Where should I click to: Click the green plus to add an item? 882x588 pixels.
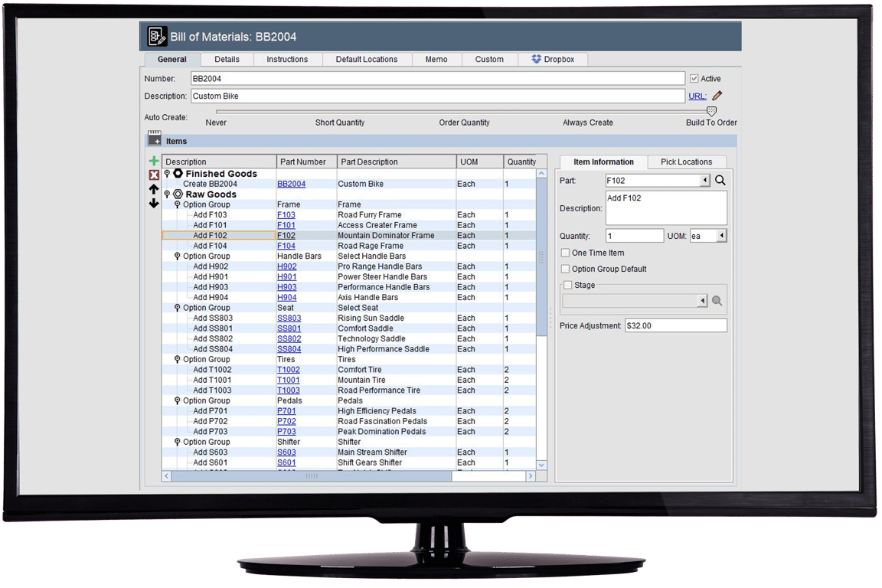click(x=154, y=161)
